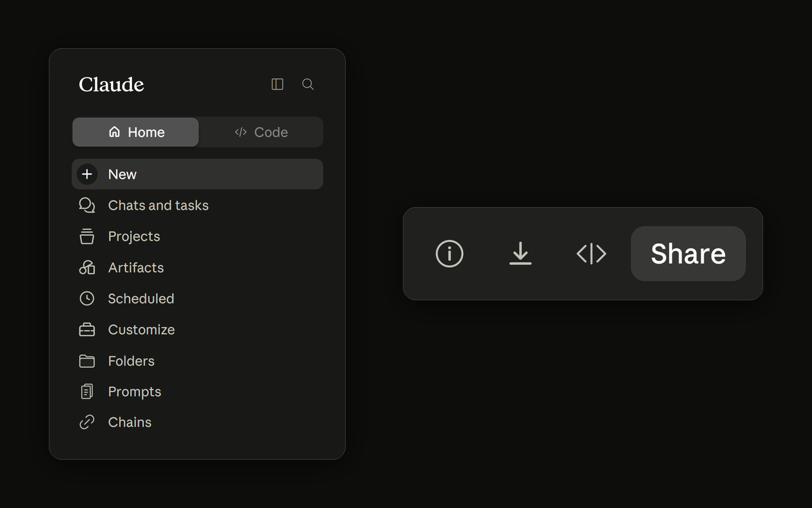Click the Scheduled clock icon
The width and height of the screenshot is (812, 508).
87,298
